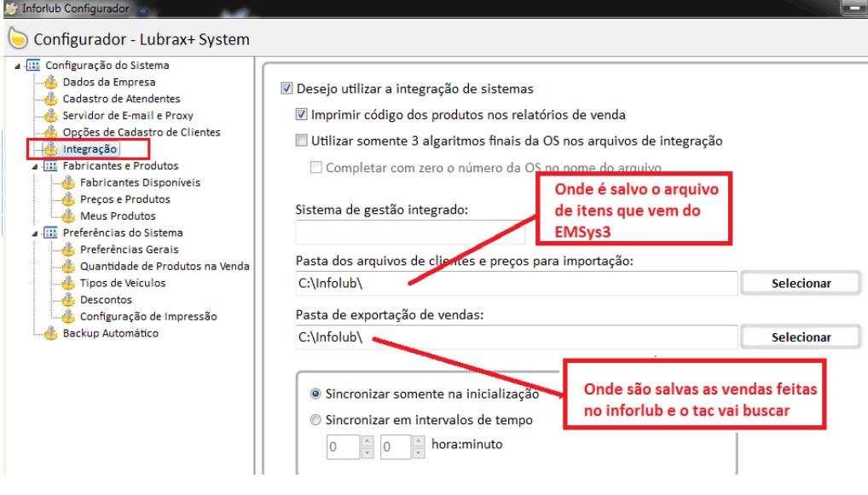868x495 pixels.
Task: Uncheck Imprimir código dos produtos nos relatórios
Action: [x=301, y=114]
